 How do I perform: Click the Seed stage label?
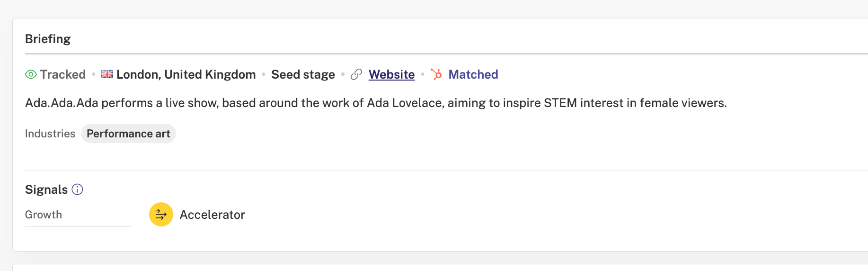[x=303, y=74]
